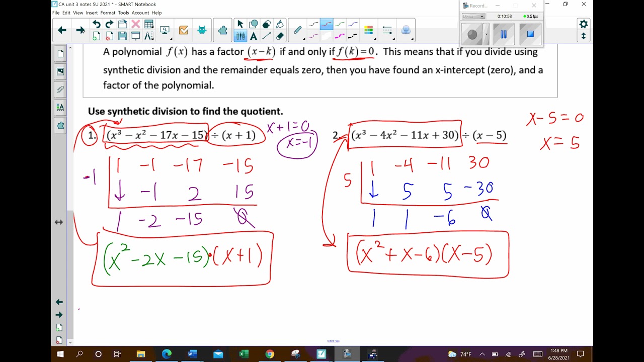Screen dimensions: 644x362
Task: Open the Help menu
Action: tap(156, 13)
